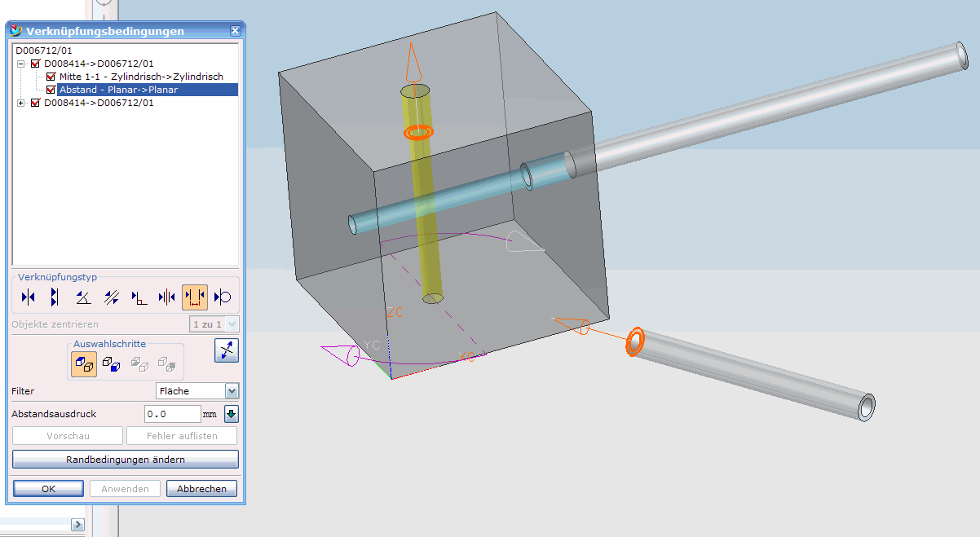Toggle the Abstand Planar->Planar constraint checkbox

[51, 90]
